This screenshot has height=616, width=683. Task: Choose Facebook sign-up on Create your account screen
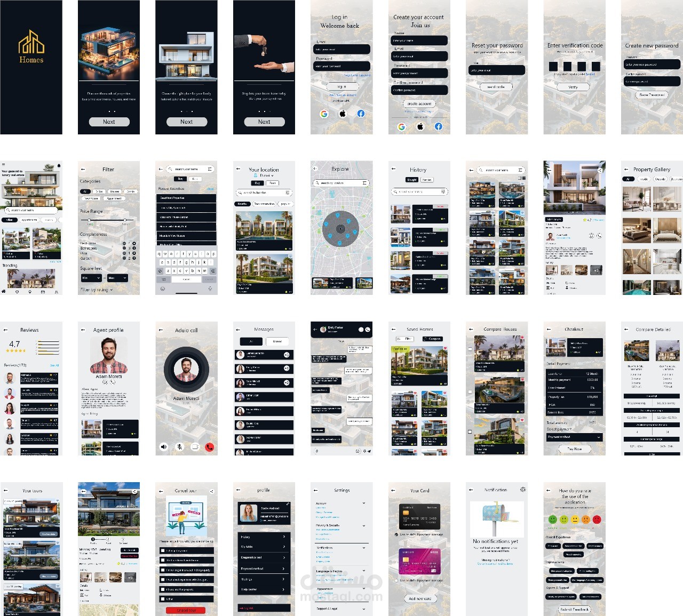click(x=439, y=126)
